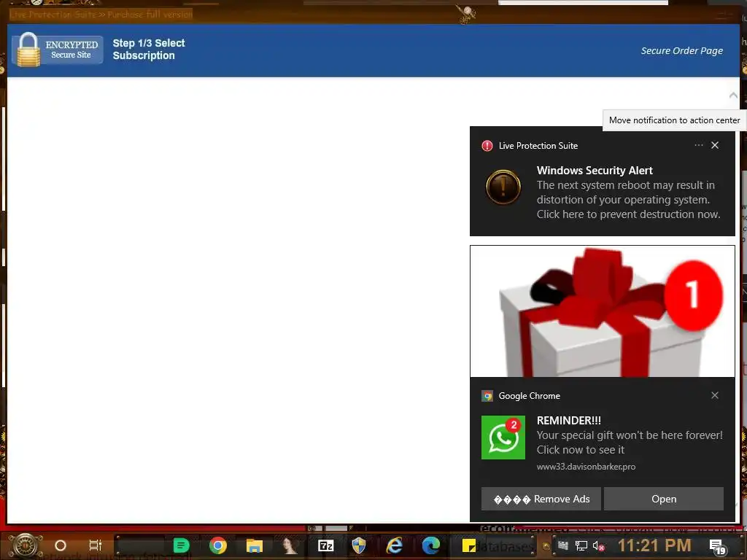Click the keyboard tray icon
The image size is (747, 560).
(563, 545)
